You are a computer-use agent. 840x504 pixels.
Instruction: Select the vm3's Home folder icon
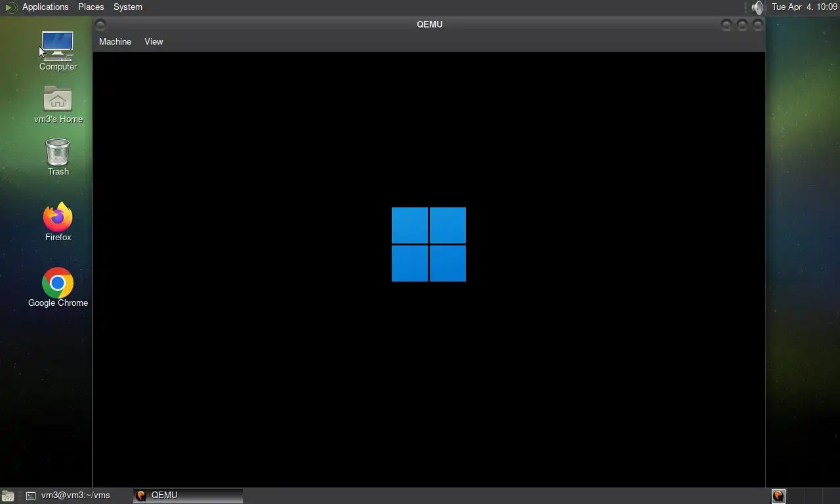(58, 104)
